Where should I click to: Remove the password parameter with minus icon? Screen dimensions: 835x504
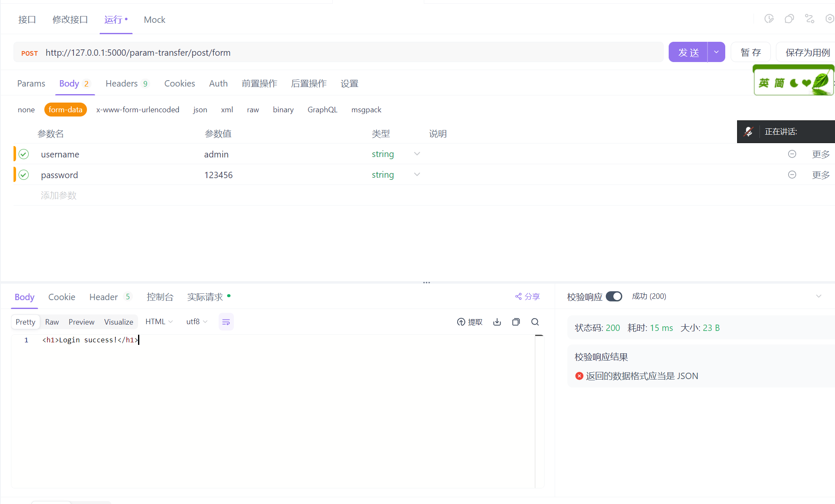[792, 175]
